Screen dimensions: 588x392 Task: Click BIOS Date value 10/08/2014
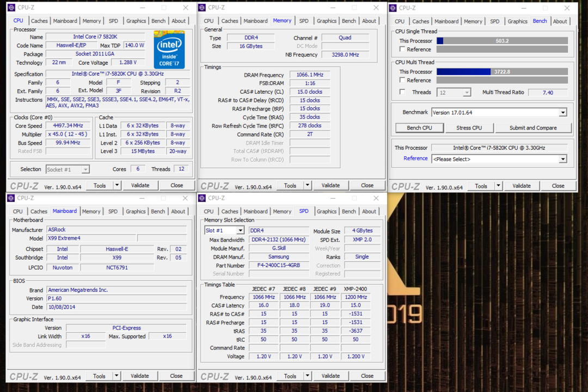[x=117, y=307]
